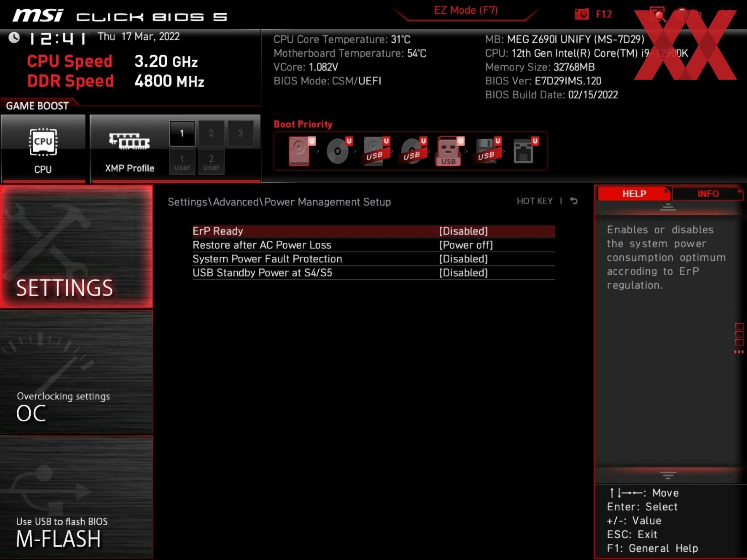This screenshot has width=747, height=560.
Task: Select the network boot device icon
Action: click(525, 151)
